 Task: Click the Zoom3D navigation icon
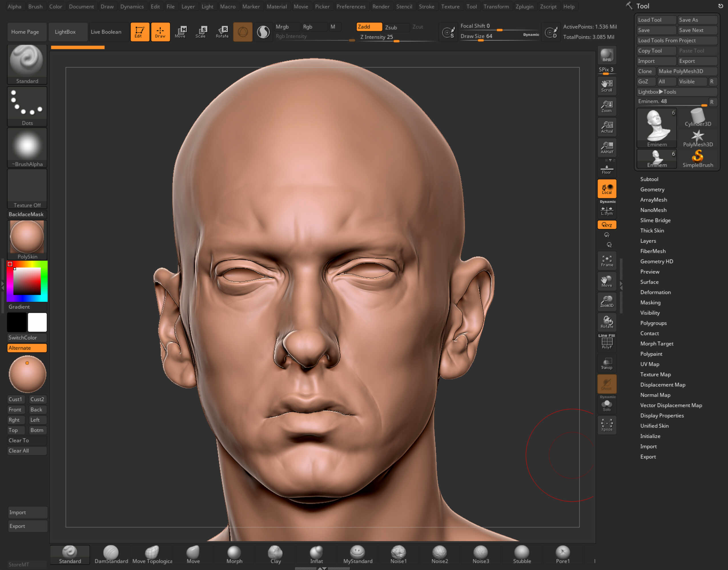click(607, 301)
